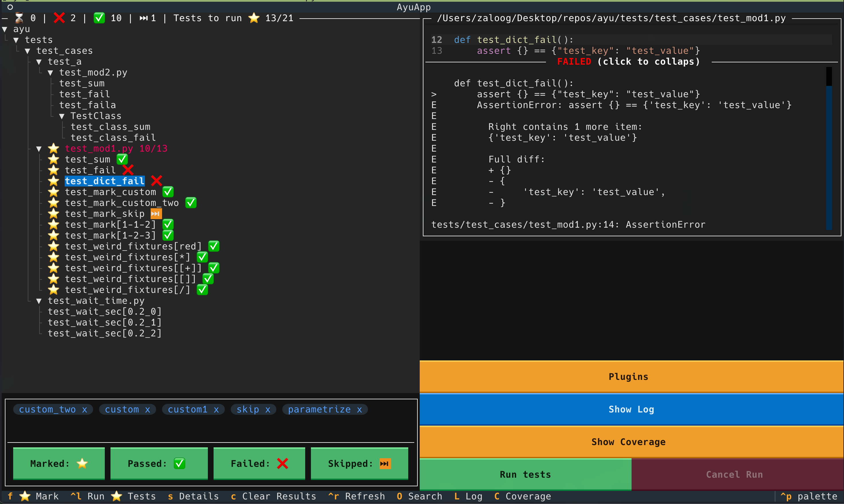
Task: Collapse the test_mod1.py node arrow
Action: tap(39, 149)
